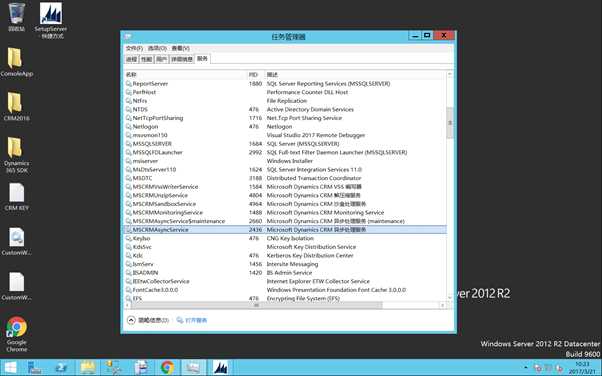This screenshot has height=376, width=602.
Task: Click the vertical scrollbar thumb in services list
Action: 450,123
